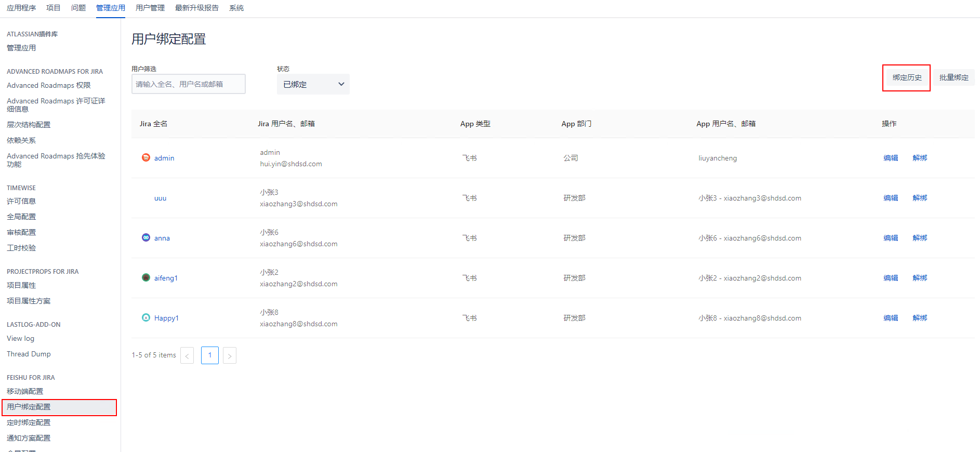This screenshot has width=980, height=452.
Task: Click 解绑 for the anna row
Action: coord(920,238)
